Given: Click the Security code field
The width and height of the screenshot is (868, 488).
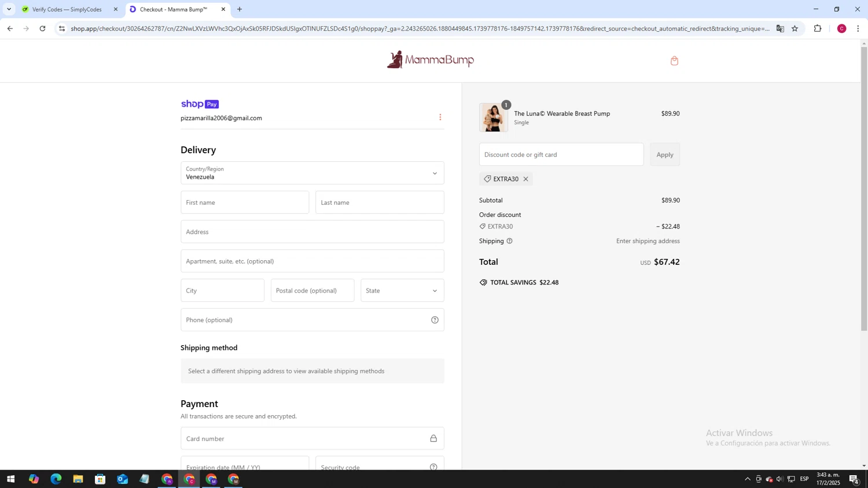Looking at the screenshot, I should coord(380,463).
